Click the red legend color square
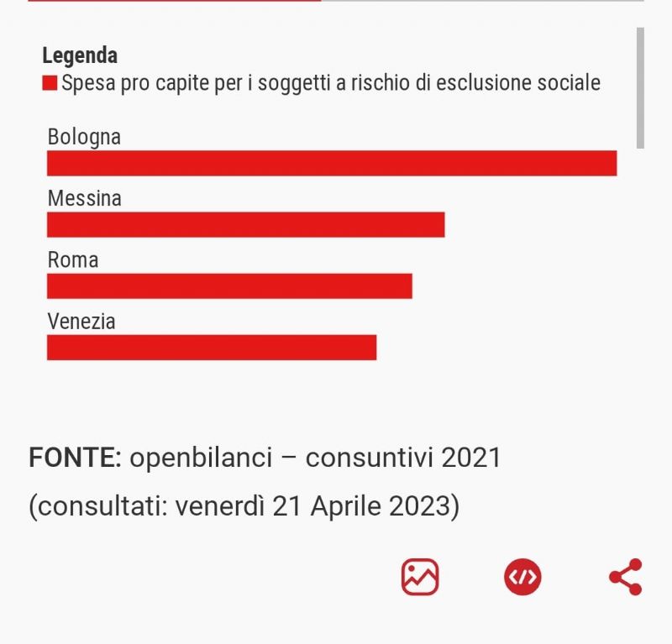This screenshot has width=672, height=644. coord(50,83)
